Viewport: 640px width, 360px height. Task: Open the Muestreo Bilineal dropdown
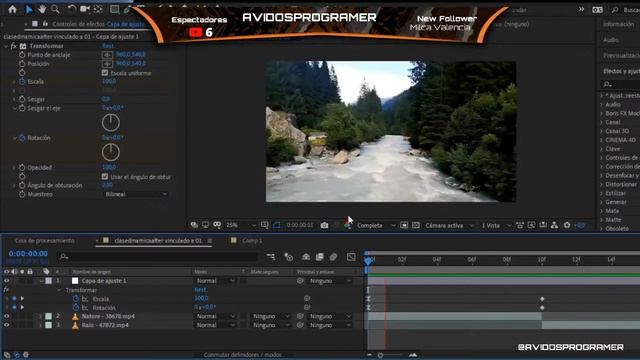pyautogui.click(x=135, y=194)
